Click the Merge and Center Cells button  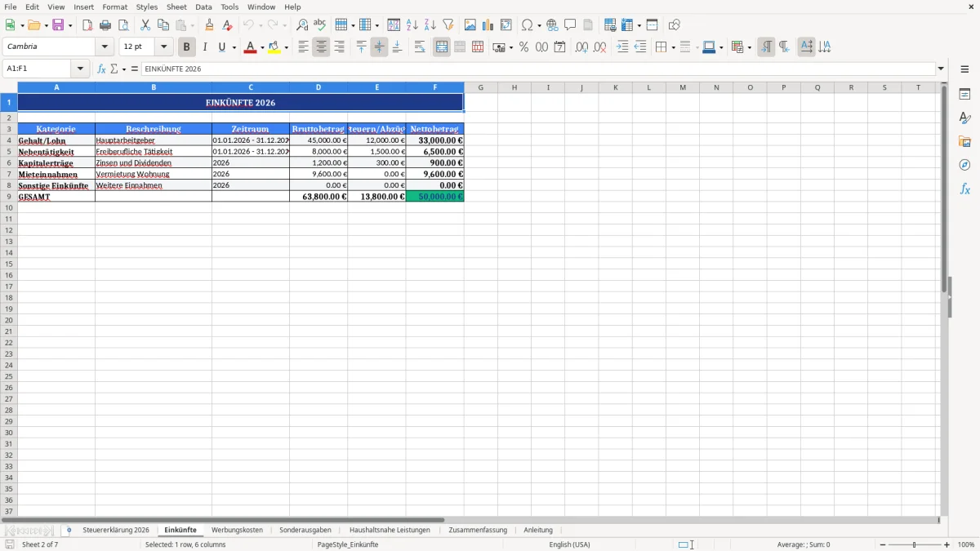[x=441, y=47]
